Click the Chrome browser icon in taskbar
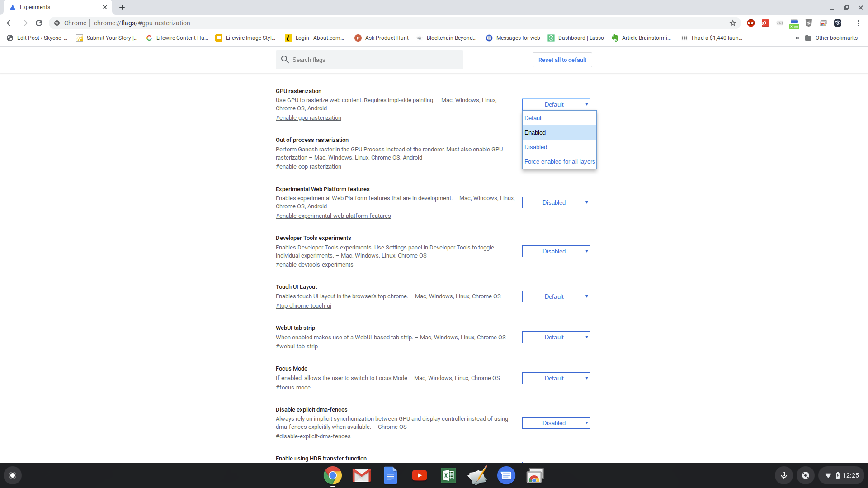The image size is (868, 488). [x=332, y=475]
